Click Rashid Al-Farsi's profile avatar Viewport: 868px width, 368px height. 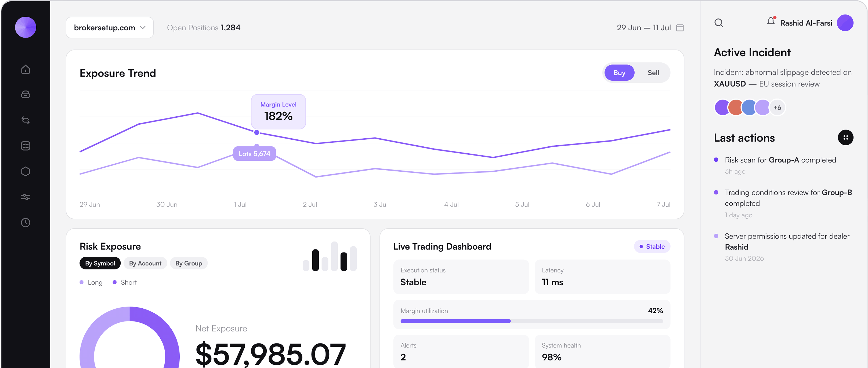point(845,23)
